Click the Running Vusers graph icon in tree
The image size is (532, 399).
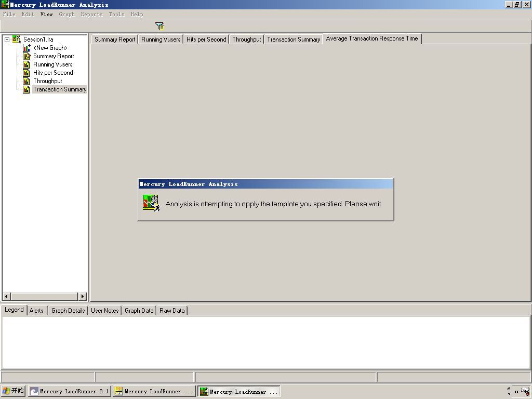26,64
